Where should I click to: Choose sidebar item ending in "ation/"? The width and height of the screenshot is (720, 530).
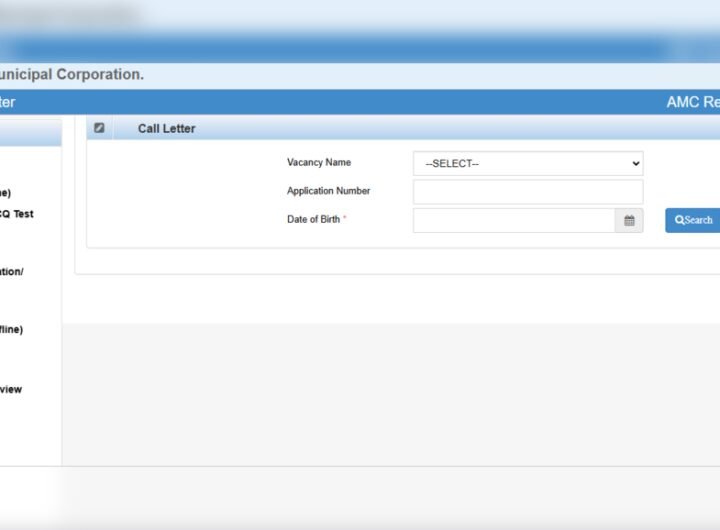coord(12,272)
